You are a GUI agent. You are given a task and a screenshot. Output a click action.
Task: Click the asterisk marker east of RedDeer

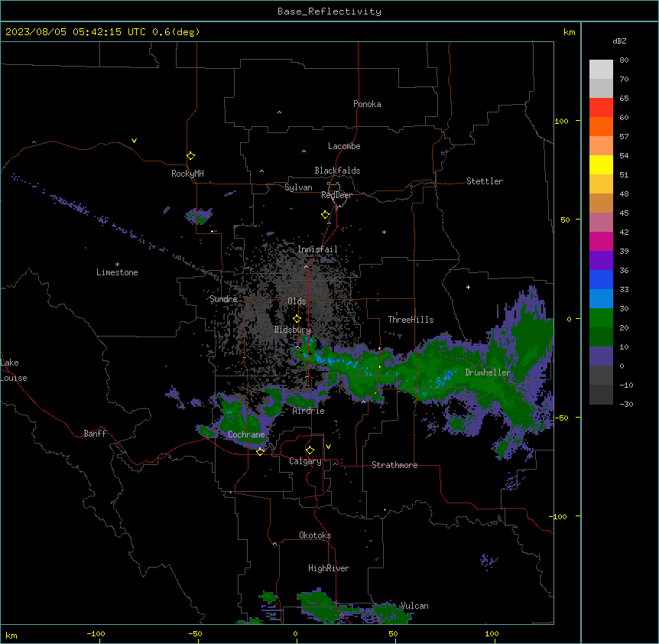[x=384, y=232]
